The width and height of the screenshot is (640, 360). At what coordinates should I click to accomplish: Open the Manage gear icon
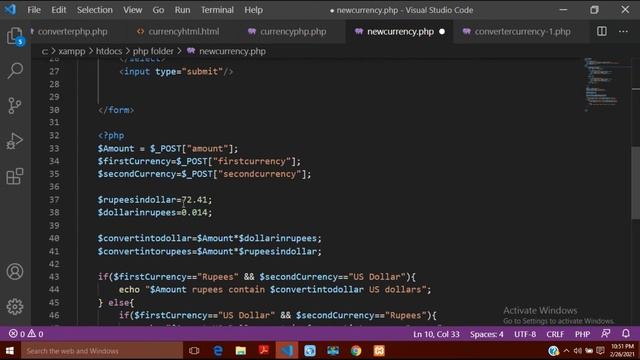pos(15,307)
